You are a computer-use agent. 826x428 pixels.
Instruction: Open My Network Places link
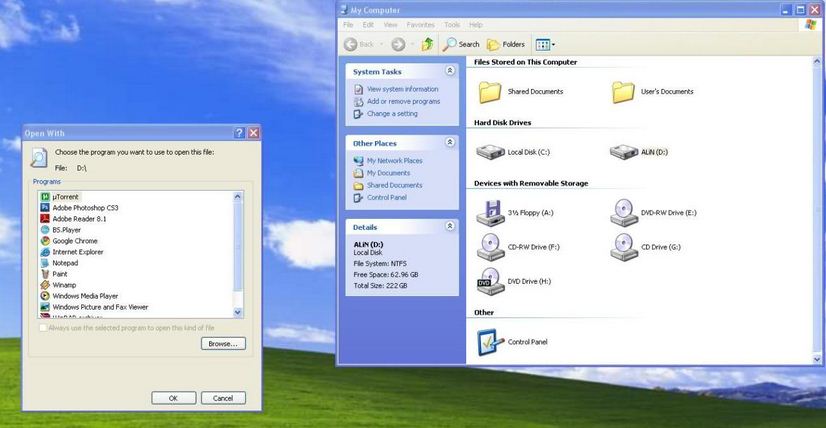(395, 161)
